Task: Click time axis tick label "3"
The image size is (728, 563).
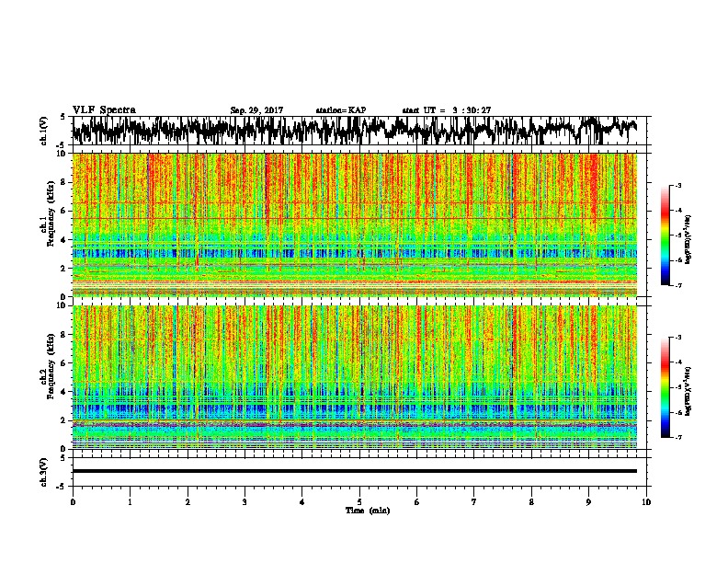Action: pyautogui.click(x=245, y=502)
